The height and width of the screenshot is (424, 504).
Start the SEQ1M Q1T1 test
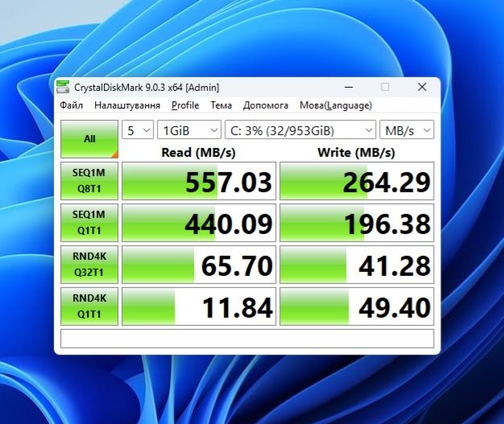coord(89,223)
